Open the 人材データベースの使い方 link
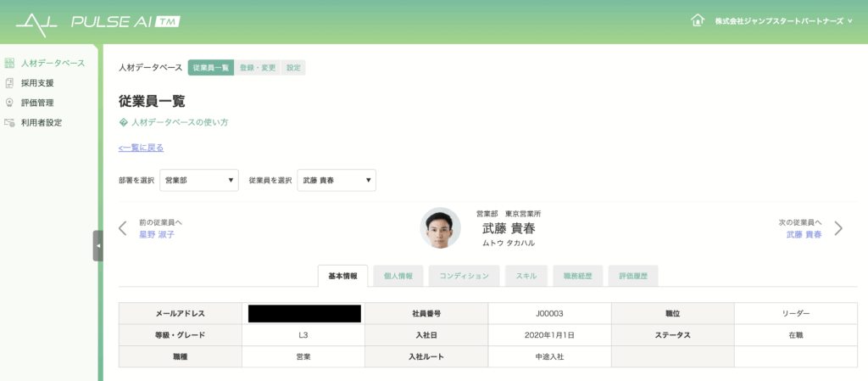Image resolution: width=868 pixels, height=381 pixels. click(180, 122)
